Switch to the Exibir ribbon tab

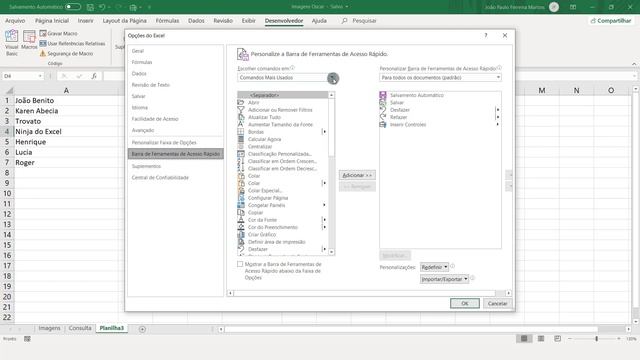pos(249,20)
